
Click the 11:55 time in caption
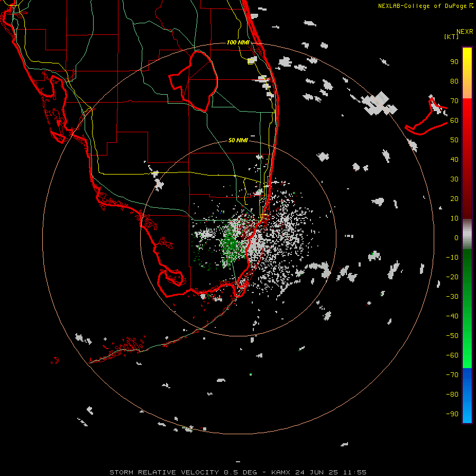pos(354,472)
